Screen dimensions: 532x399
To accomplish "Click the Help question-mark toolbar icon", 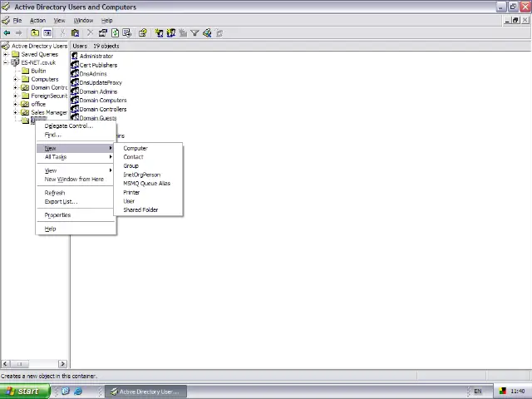I will [x=142, y=33].
